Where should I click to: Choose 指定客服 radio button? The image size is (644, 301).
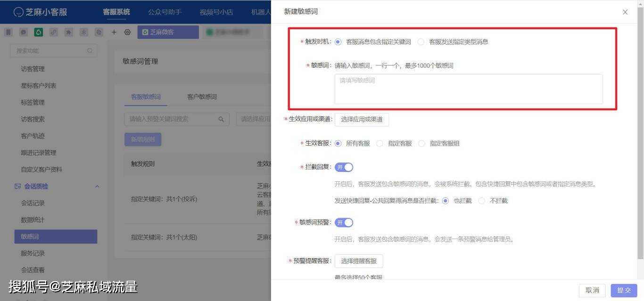(x=380, y=144)
